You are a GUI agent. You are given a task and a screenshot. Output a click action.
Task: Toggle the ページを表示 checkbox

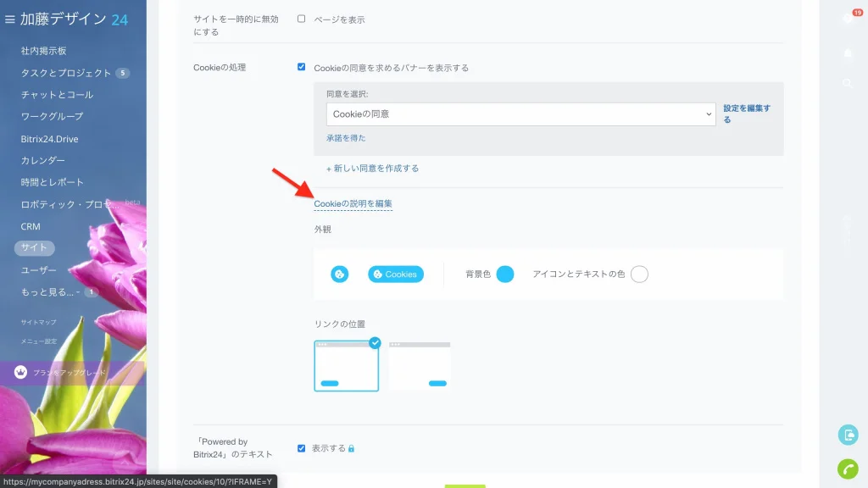[x=301, y=19]
